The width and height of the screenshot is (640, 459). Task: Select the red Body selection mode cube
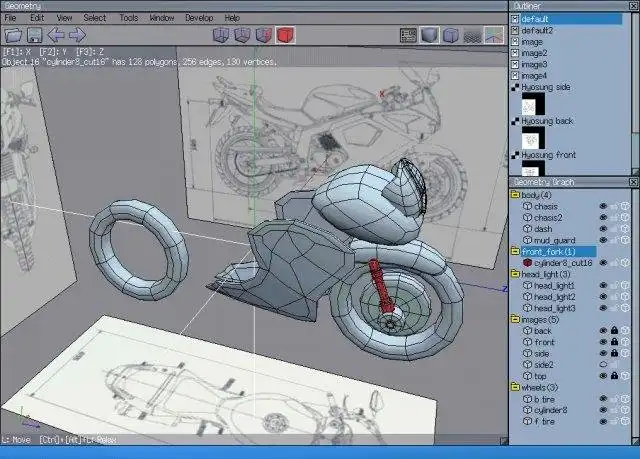tap(285, 35)
